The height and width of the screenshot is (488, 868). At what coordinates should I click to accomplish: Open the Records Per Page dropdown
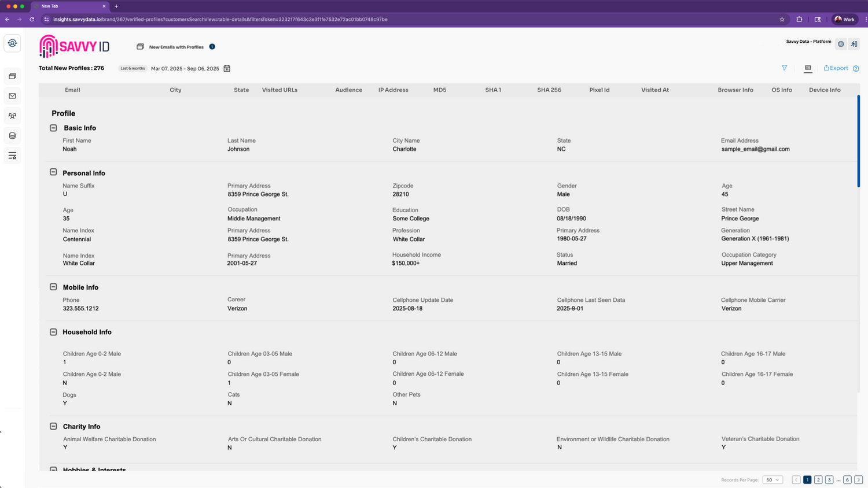(773, 480)
